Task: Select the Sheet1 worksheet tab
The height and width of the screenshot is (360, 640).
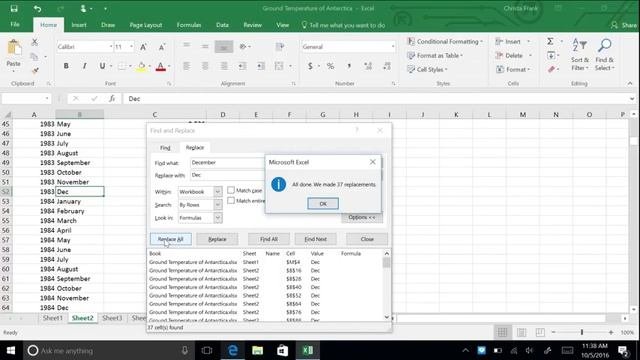Action: click(x=53, y=318)
